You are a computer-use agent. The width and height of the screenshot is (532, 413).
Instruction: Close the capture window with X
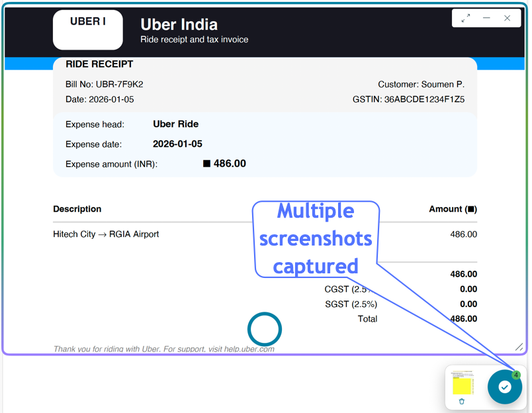click(x=508, y=18)
